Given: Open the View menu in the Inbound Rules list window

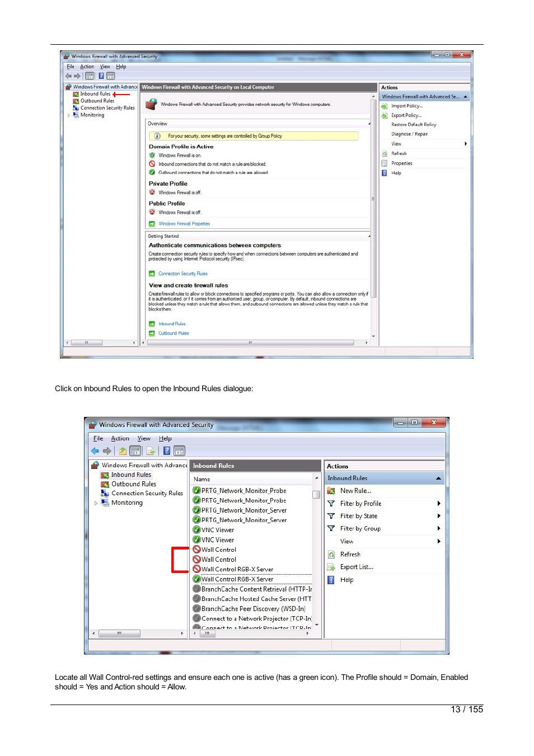Looking at the screenshot, I should [x=144, y=439].
